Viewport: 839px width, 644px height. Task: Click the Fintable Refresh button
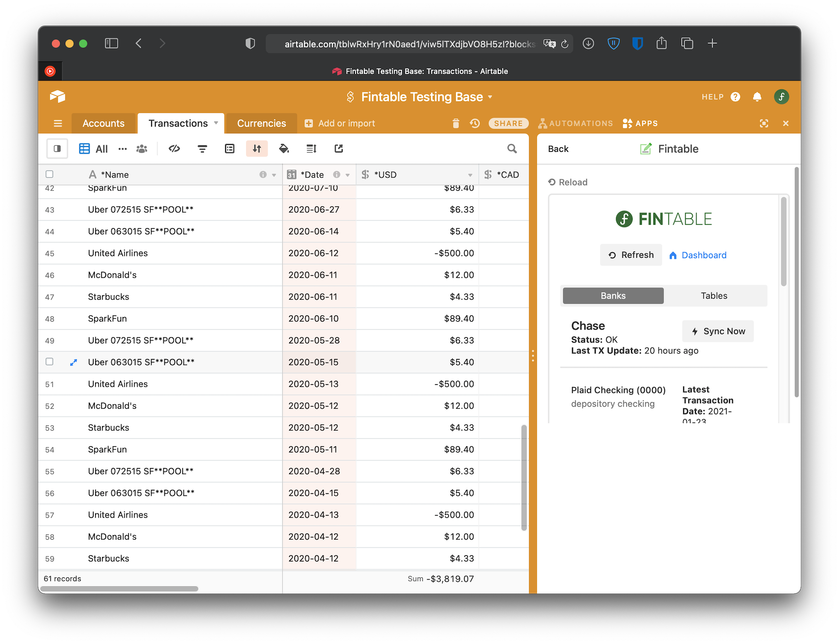click(x=631, y=255)
